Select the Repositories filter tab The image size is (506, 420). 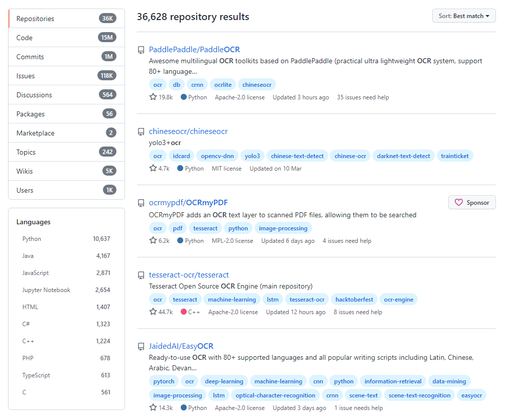(66, 19)
